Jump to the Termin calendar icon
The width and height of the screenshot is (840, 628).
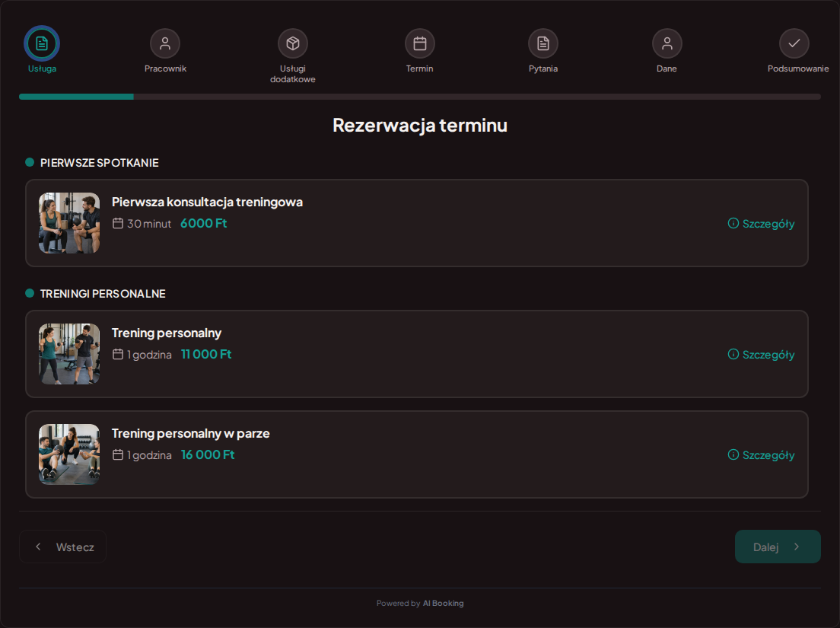[x=419, y=43]
